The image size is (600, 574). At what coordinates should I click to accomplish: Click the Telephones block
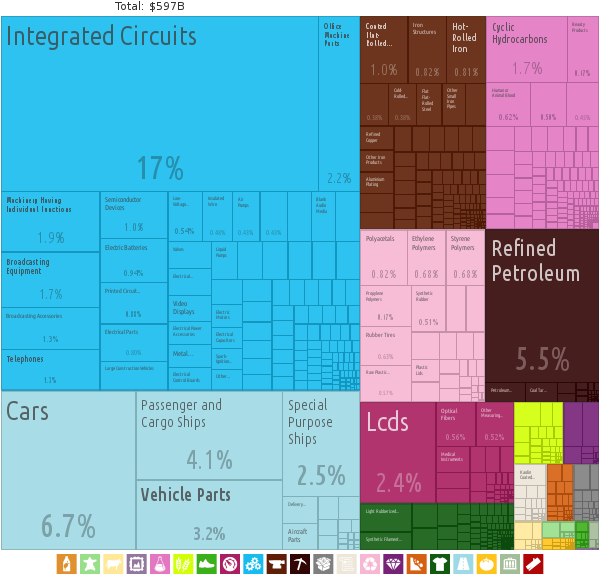(51, 370)
